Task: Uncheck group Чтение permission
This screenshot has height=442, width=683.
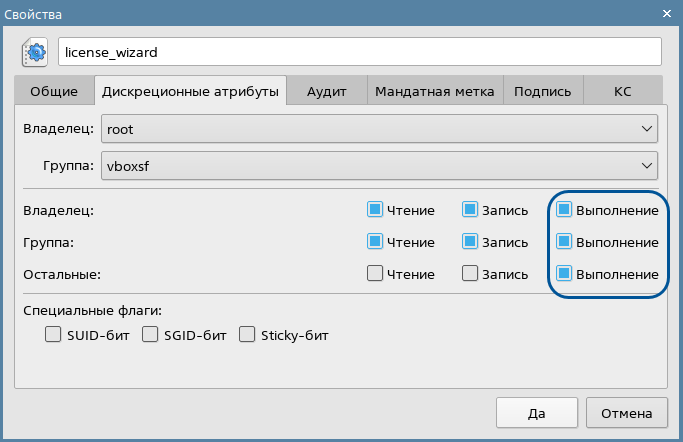Action: (375, 242)
